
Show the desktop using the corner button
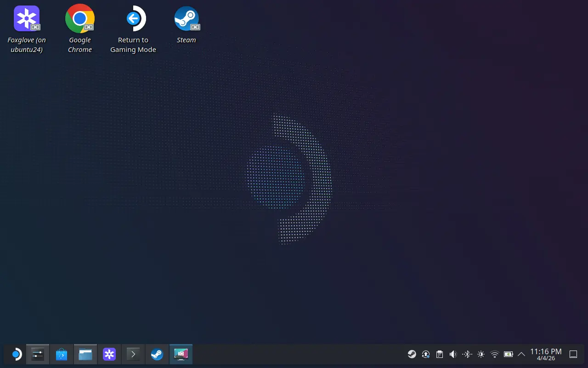(573, 354)
